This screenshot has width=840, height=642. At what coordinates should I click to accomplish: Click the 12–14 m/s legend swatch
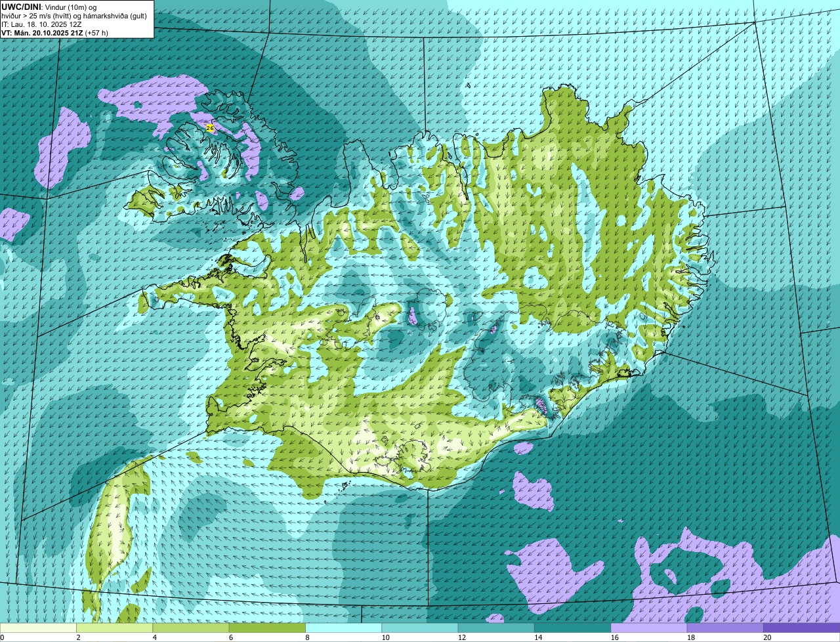(496, 628)
